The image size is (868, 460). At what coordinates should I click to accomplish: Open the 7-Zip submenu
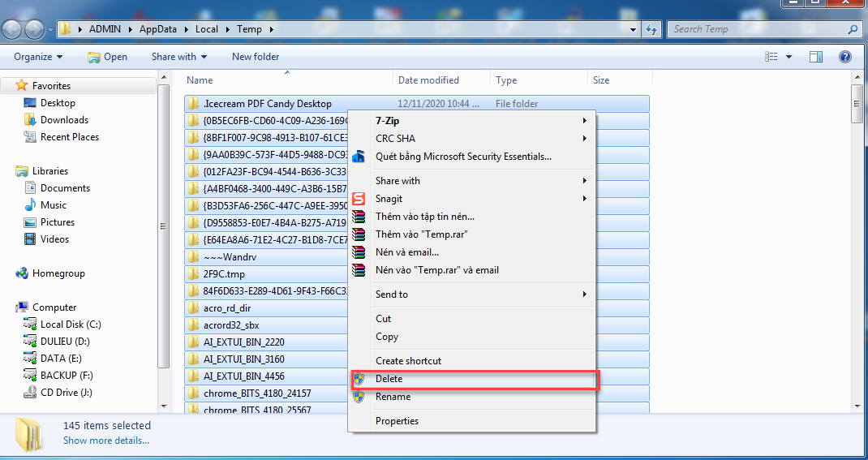click(471, 121)
